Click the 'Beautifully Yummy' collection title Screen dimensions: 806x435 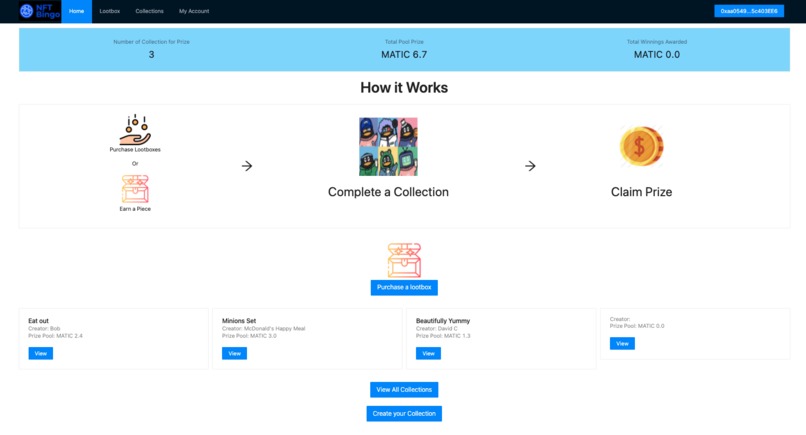[x=443, y=321]
